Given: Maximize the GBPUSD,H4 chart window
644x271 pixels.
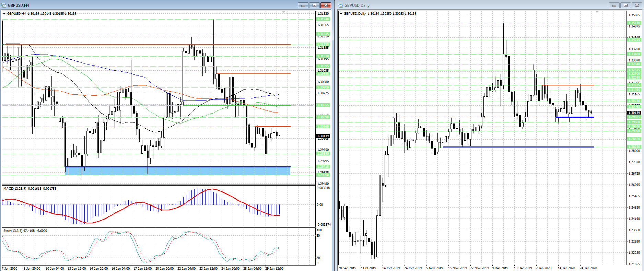Looking at the screenshot, I should [x=314, y=5].
